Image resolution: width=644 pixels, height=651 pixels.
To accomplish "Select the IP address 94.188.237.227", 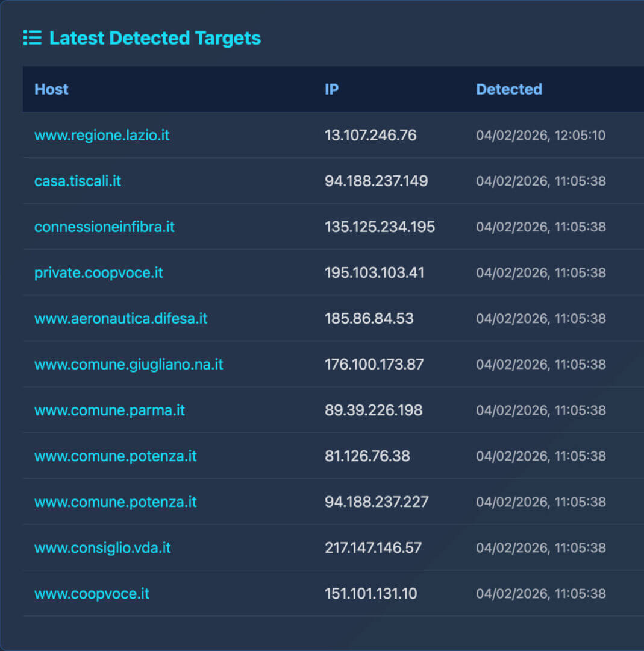I will [x=377, y=502].
